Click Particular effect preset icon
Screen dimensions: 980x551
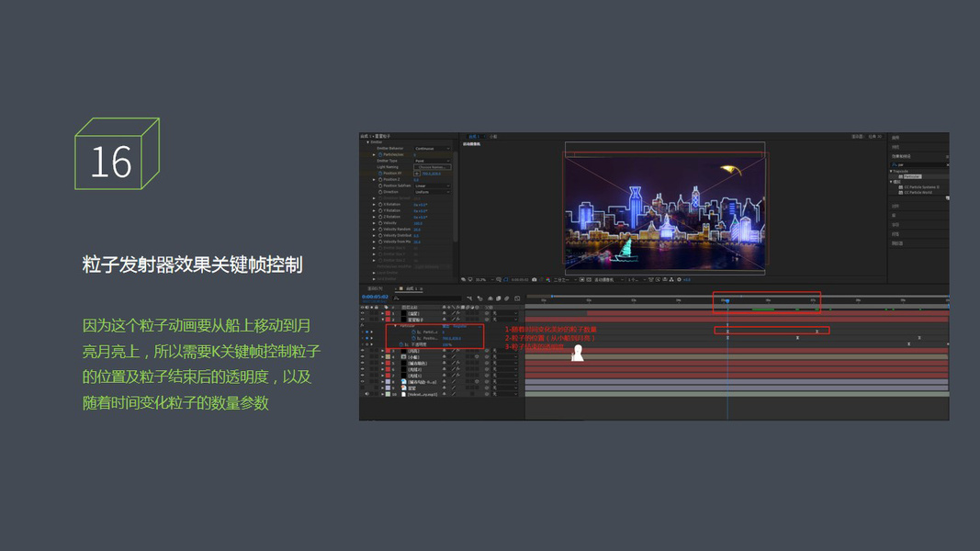901,177
